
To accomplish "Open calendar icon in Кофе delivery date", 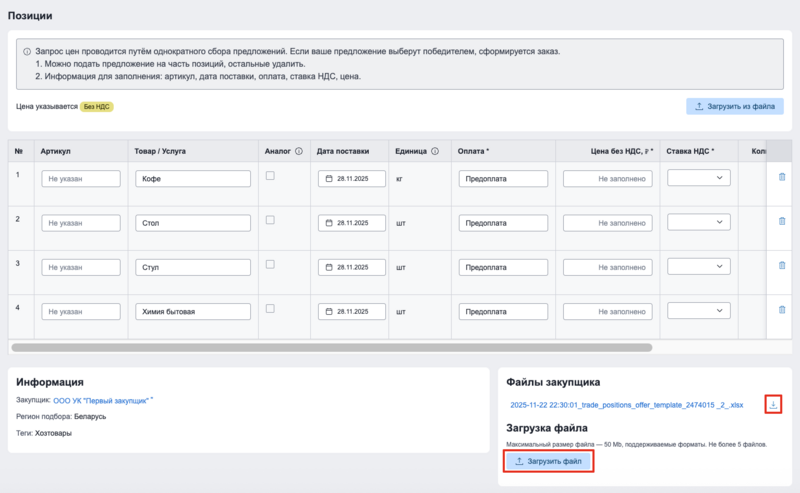I will pyautogui.click(x=327, y=179).
